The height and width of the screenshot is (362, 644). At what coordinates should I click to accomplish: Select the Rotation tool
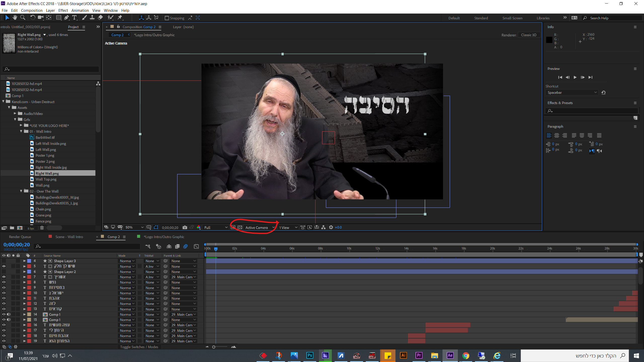pyautogui.click(x=33, y=18)
